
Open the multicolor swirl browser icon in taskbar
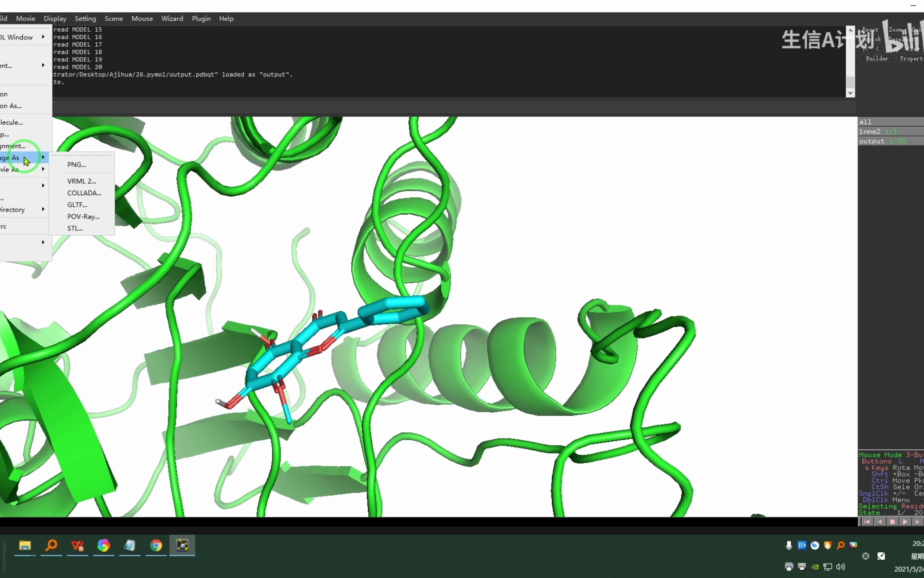point(103,545)
